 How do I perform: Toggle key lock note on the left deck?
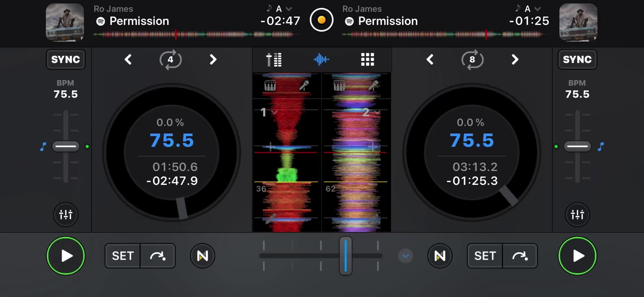(43, 146)
